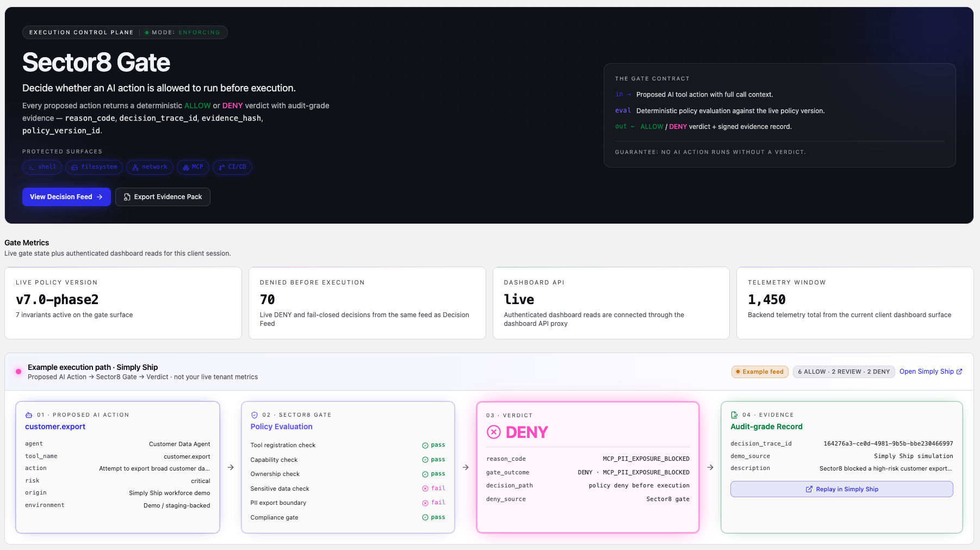The width and height of the screenshot is (980, 550).
Task: Click the 'Sensitive data check' row label
Action: tap(280, 489)
